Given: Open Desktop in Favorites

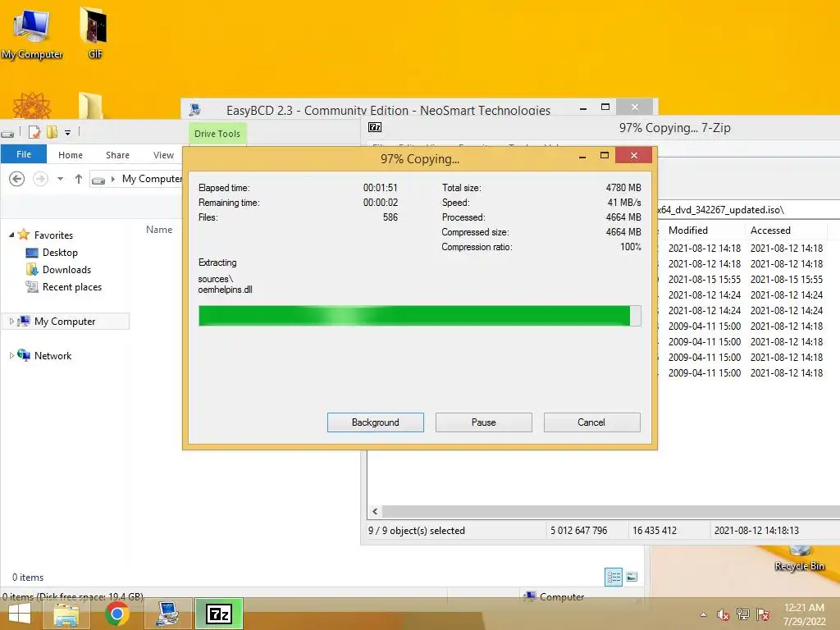Looking at the screenshot, I should coord(59,253).
